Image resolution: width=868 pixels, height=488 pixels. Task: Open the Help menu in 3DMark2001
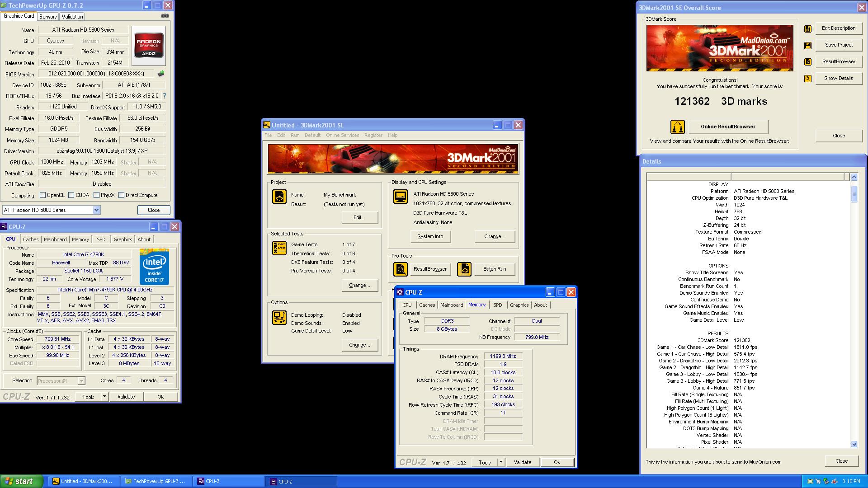(x=393, y=135)
